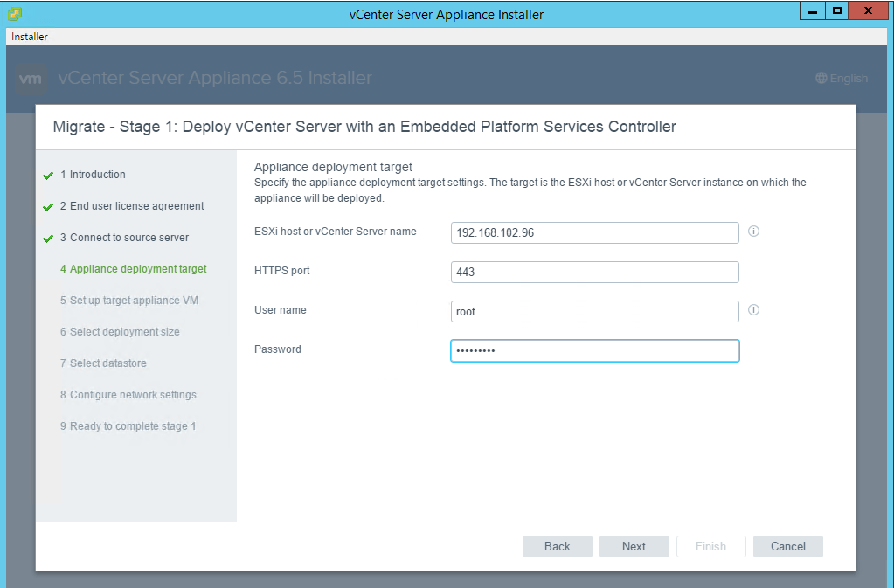Select step 5 Set up target appliance VM
894x588 pixels.
(129, 300)
